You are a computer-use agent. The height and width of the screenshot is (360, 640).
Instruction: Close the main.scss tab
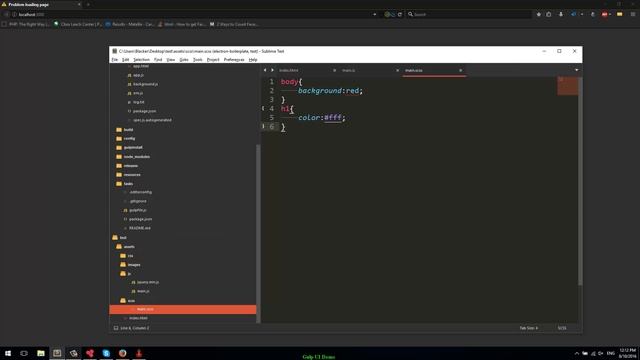460,70
